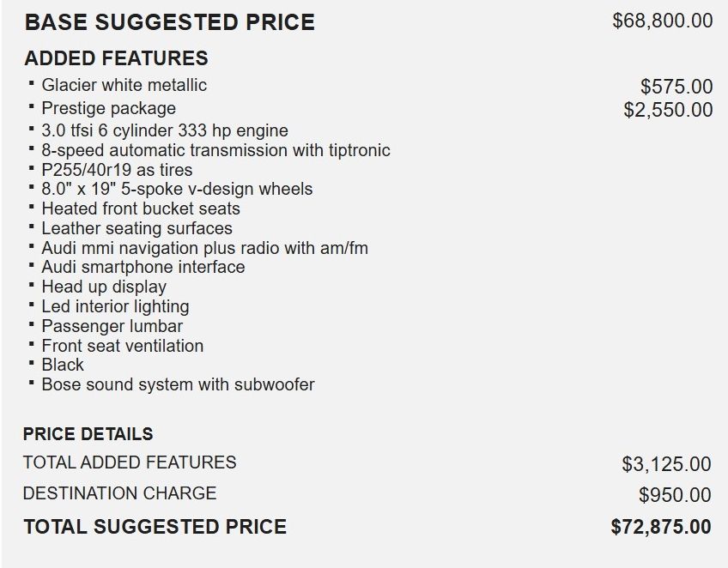Viewport: 728px width, 568px height.
Task: Select the Added Features heading
Action: click(x=116, y=58)
